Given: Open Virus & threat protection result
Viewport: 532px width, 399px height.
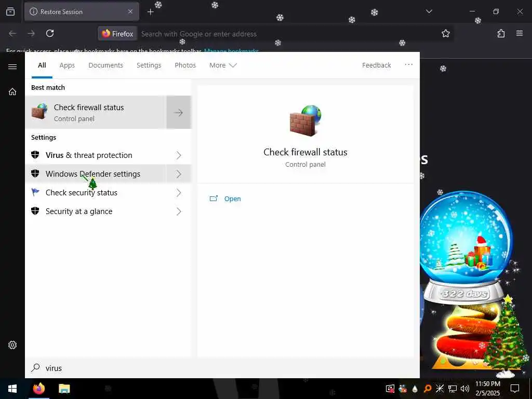Looking at the screenshot, I should click(x=96, y=155).
